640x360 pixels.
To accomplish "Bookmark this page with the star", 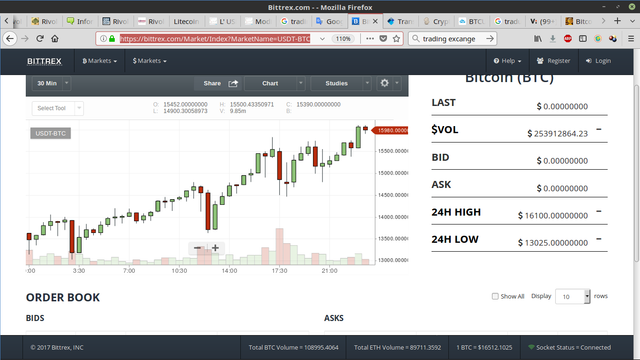I will click(396, 39).
